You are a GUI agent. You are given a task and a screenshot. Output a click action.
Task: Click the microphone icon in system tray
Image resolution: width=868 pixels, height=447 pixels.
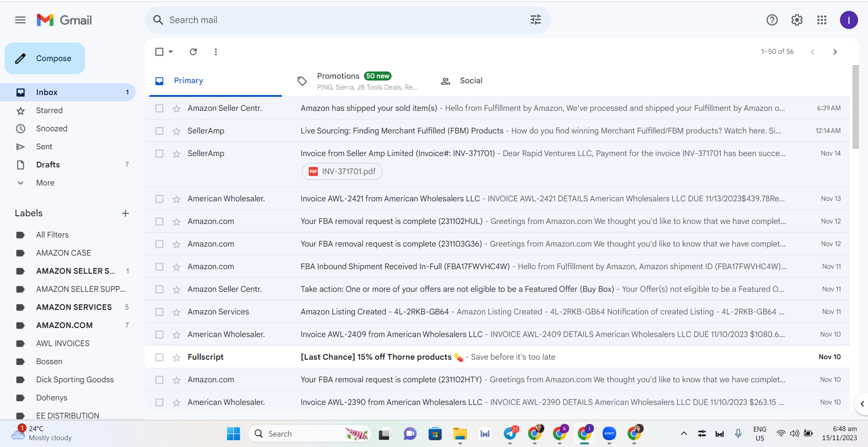click(738, 433)
